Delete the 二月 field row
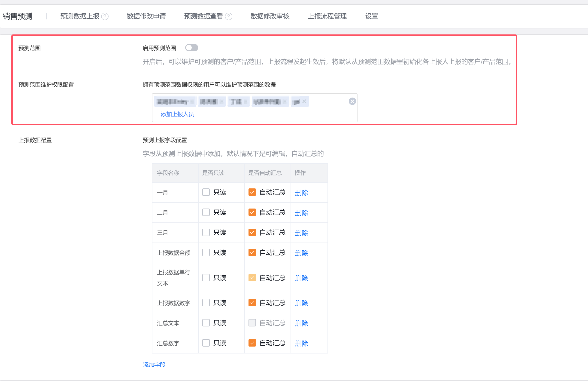Viewport: 588px width, 381px height. [x=301, y=213]
